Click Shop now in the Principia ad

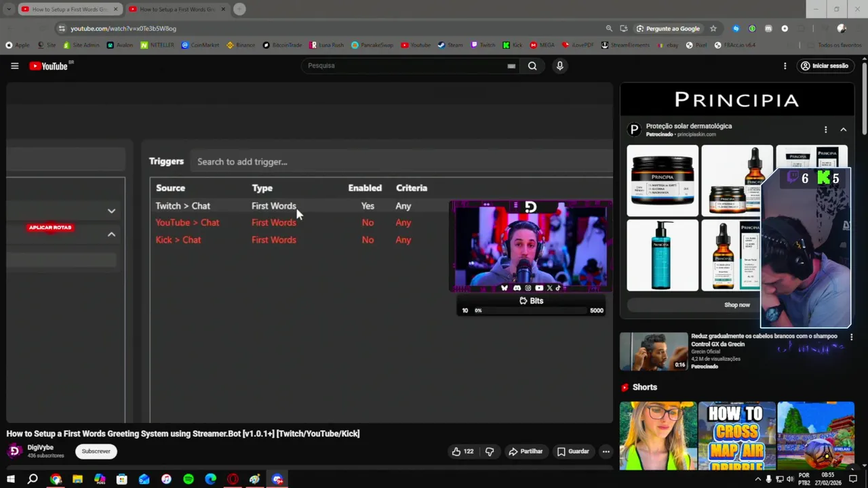[x=737, y=305]
